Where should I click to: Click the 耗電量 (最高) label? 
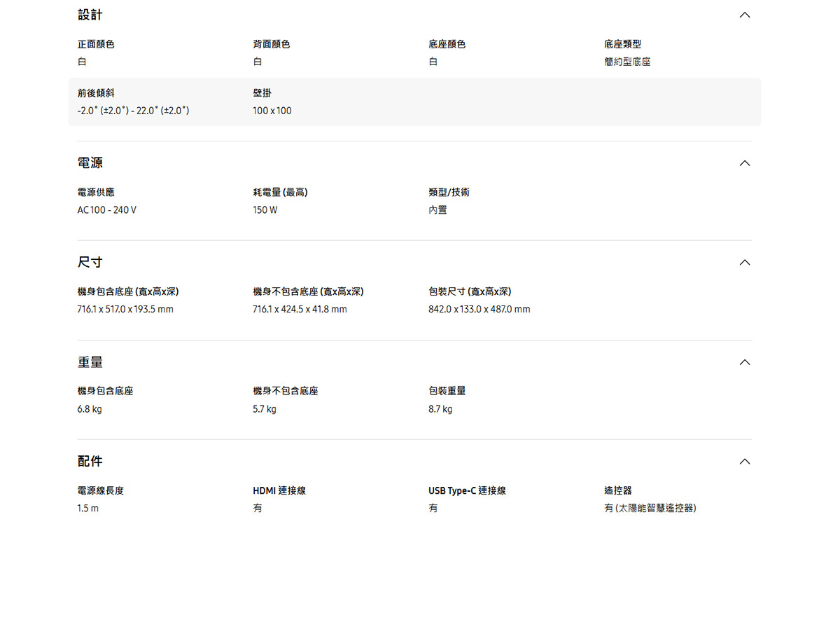[x=280, y=193]
